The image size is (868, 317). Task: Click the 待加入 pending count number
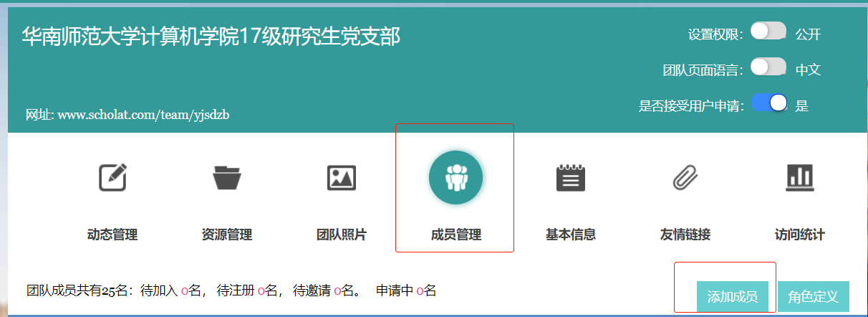tap(185, 291)
